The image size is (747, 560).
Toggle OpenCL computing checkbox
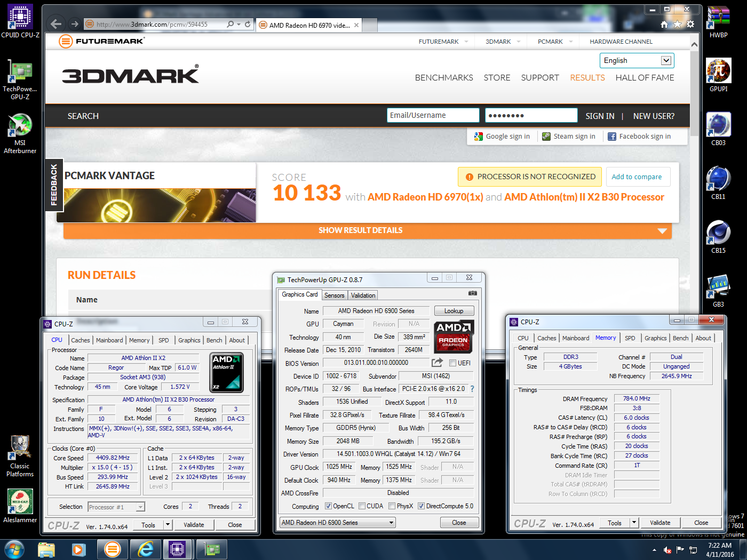coord(329,506)
